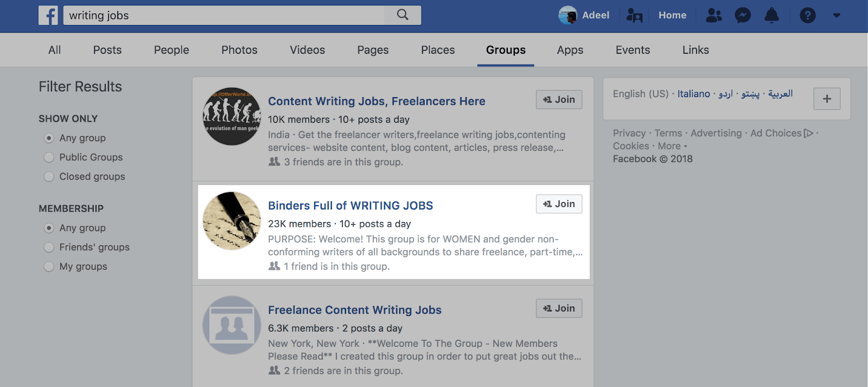Choose Friends' groups membership filter
Viewport: 868px width, 387px height.
pyautogui.click(x=49, y=248)
